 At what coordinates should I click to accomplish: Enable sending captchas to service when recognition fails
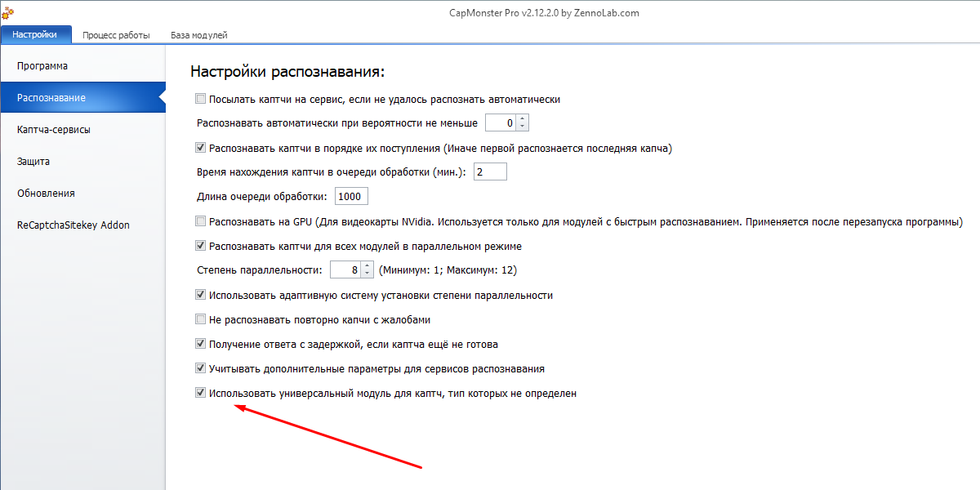tap(200, 98)
